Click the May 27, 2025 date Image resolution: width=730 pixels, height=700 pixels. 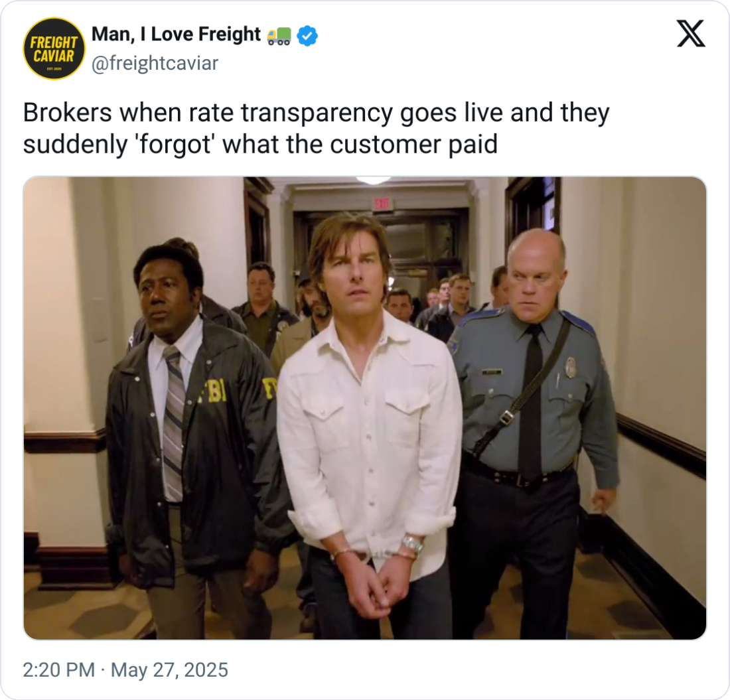(169, 669)
